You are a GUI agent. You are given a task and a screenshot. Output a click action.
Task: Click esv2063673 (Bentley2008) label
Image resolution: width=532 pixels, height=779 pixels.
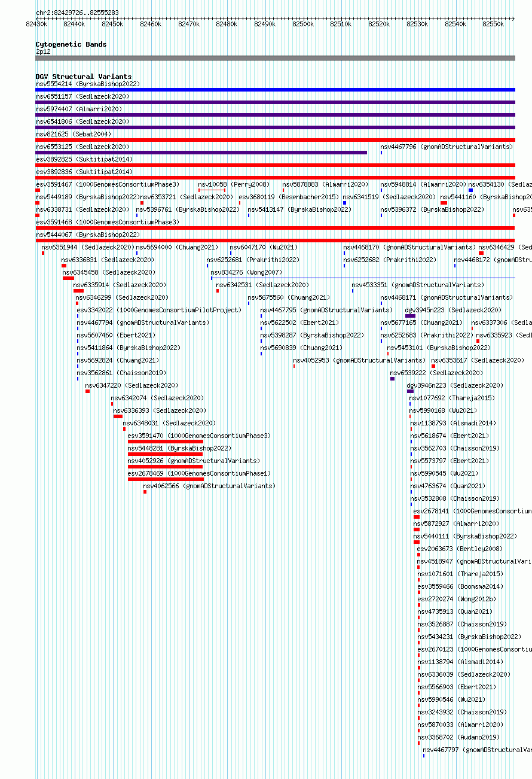(x=460, y=549)
